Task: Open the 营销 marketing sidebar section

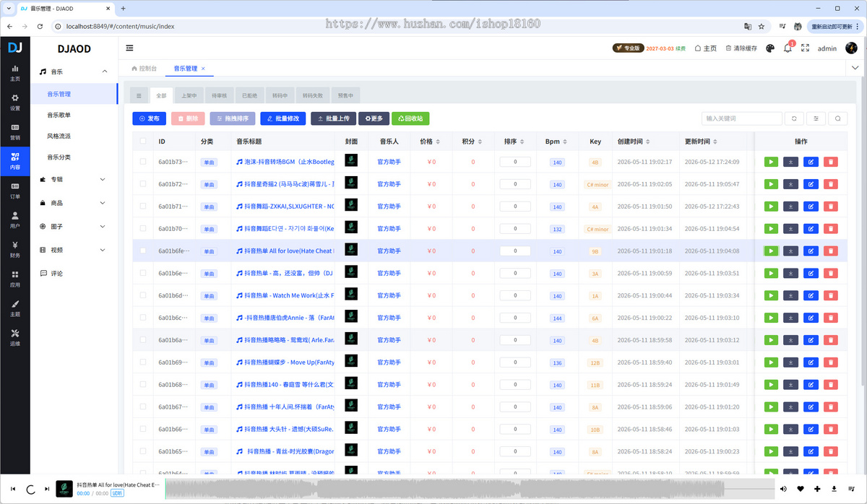Action: point(15,131)
